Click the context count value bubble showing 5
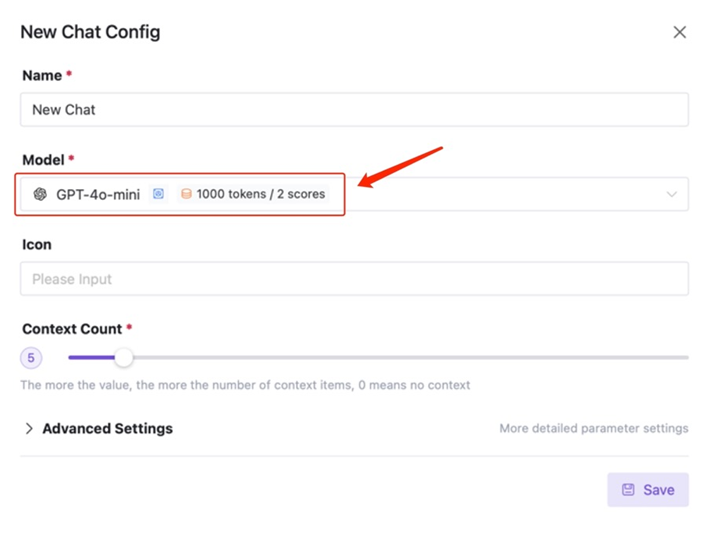The image size is (709, 542). pos(31,358)
